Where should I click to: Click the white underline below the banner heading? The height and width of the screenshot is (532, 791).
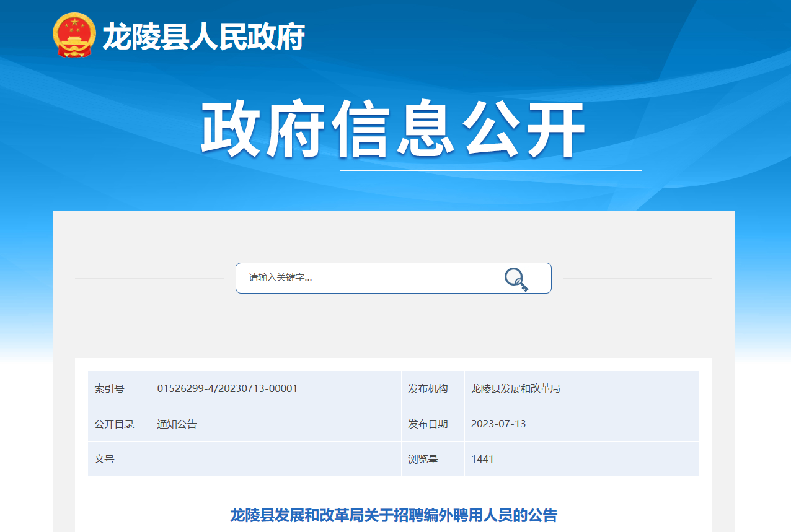point(490,170)
